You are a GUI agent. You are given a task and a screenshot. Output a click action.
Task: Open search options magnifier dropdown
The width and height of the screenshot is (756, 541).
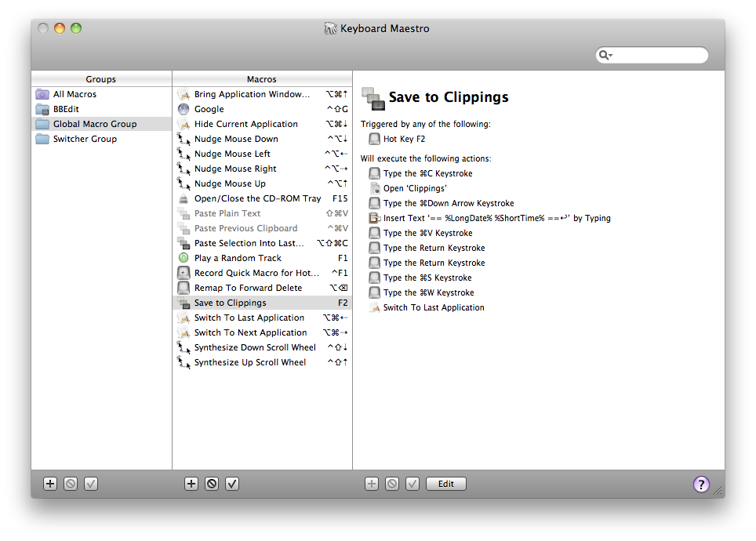(x=605, y=55)
